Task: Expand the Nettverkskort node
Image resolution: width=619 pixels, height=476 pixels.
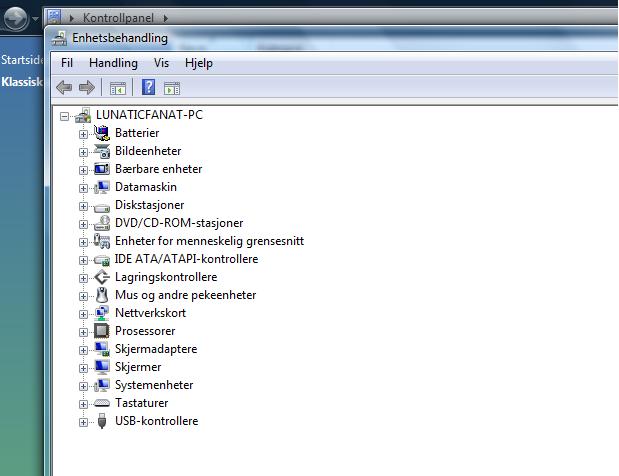Action: pos(83,314)
